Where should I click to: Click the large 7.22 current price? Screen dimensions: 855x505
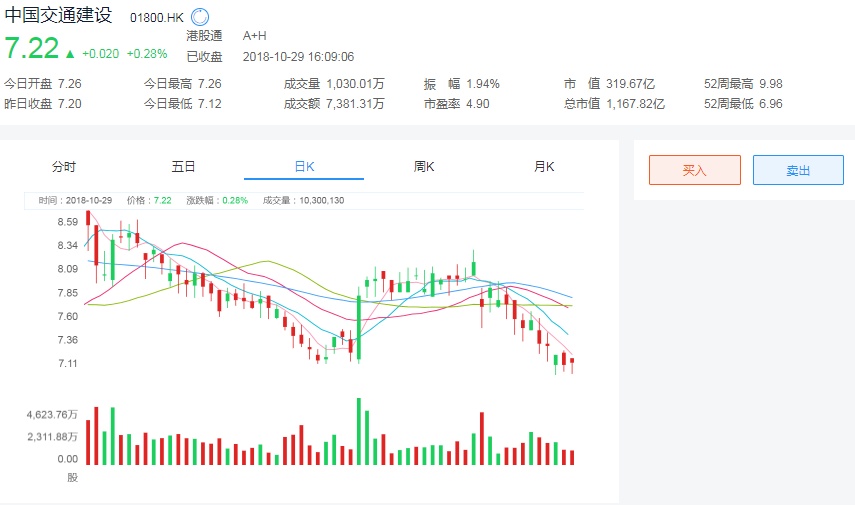[x=32, y=48]
